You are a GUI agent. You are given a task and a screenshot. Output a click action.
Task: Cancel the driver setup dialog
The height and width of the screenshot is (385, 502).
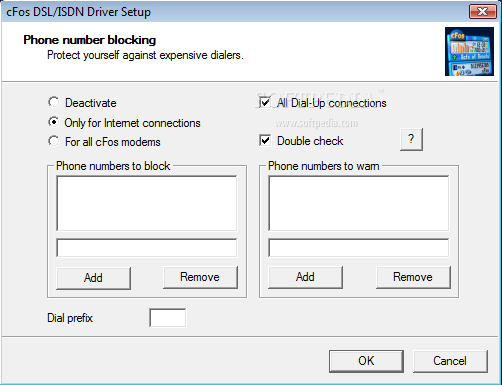[x=450, y=361]
